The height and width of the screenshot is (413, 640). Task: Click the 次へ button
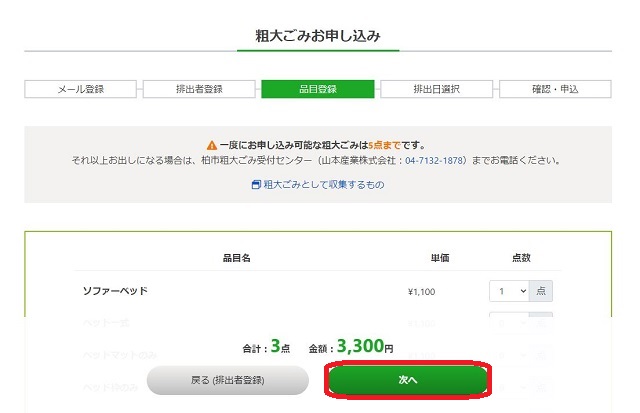(x=408, y=380)
